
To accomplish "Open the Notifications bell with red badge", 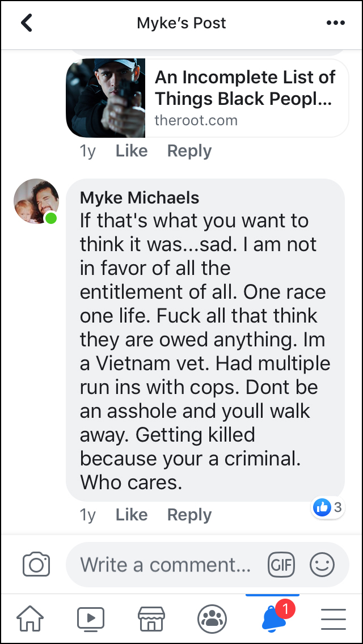I will click(x=273, y=618).
